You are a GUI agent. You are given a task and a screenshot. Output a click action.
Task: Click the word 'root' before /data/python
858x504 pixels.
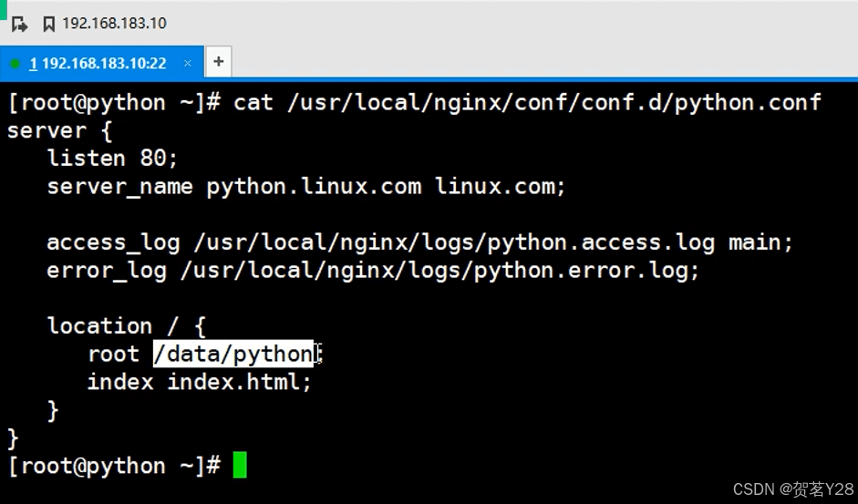pos(113,354)
